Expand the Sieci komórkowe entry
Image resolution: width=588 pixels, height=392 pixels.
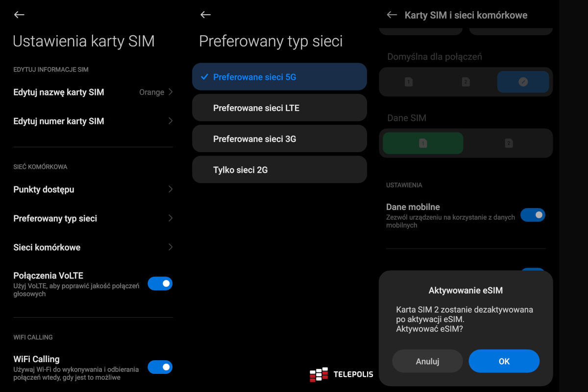[x=170, y=247]
